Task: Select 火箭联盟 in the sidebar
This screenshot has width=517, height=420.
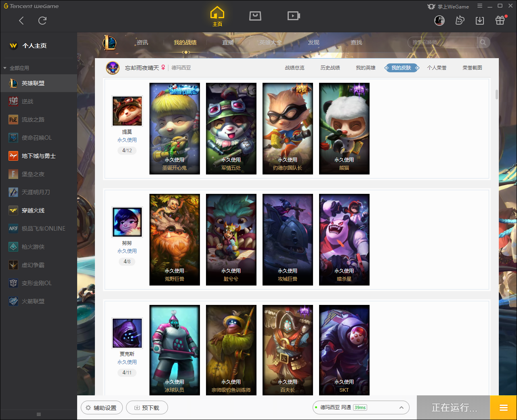Action: click(x=38, y=301)
